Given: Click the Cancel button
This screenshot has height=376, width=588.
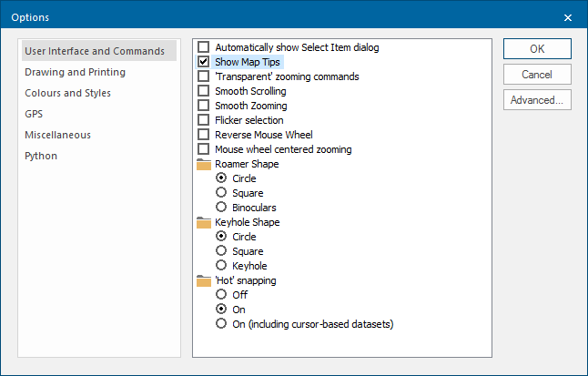Looking at the screenshot, I should pos(537,75).
